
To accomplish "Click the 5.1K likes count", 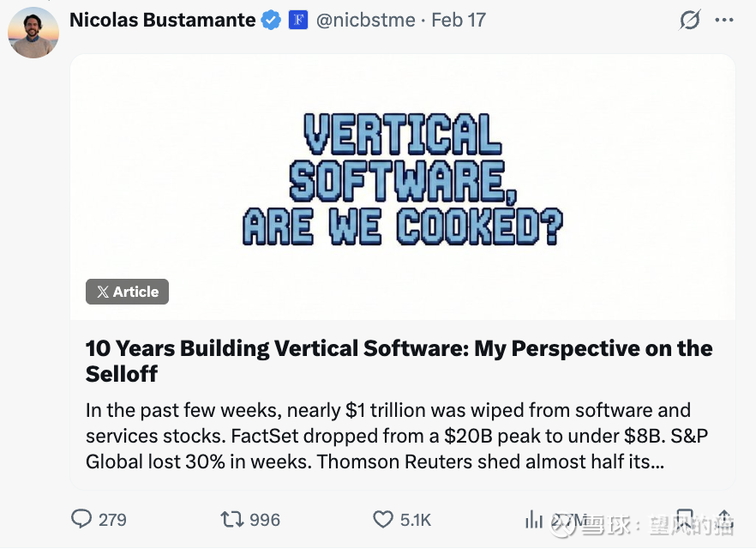I will (x=416, y=520).
